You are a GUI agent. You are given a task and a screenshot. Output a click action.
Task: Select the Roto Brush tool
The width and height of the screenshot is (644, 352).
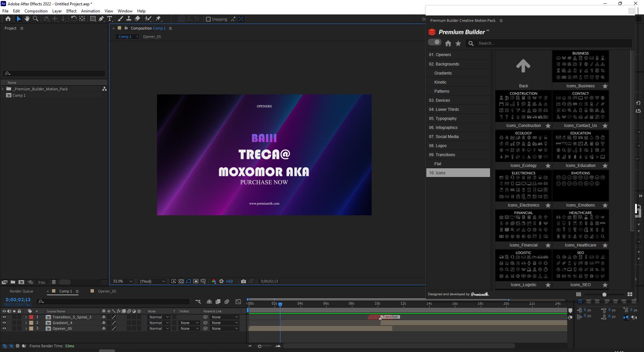tap(148, 19)
